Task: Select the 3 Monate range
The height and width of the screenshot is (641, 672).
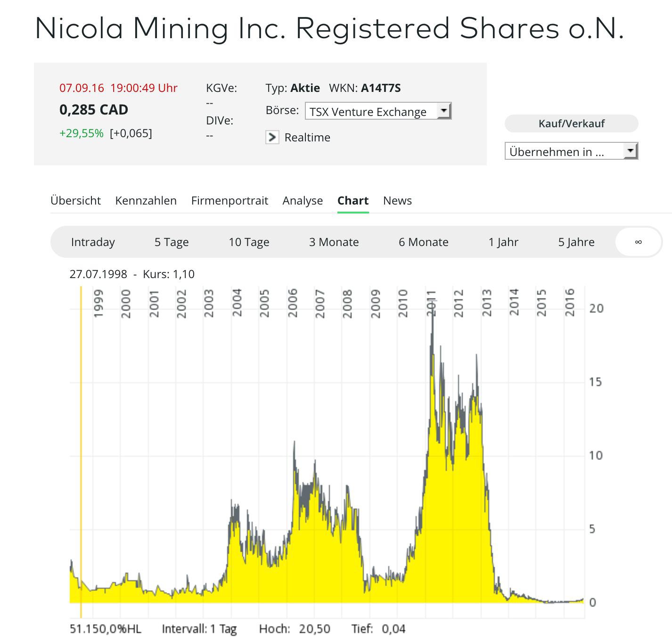Action: pos(334,242)
